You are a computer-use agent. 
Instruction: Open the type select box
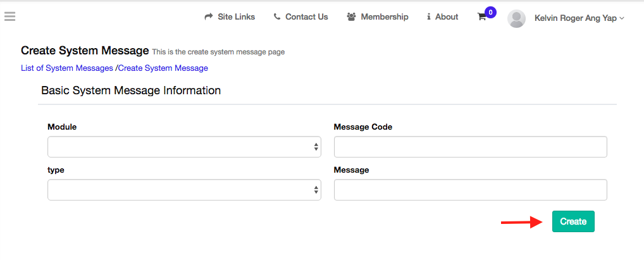pos(184,190)
